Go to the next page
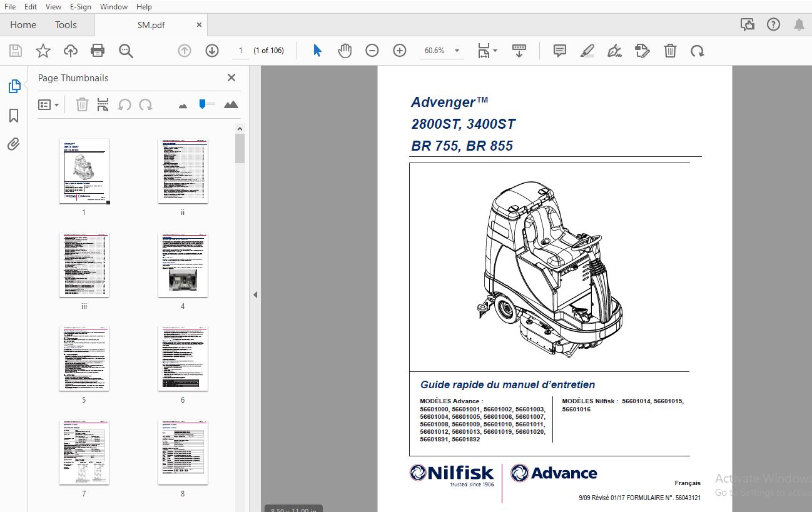Image resolution: width=812 pixels, height=512 pixels. tap(212, 51)
